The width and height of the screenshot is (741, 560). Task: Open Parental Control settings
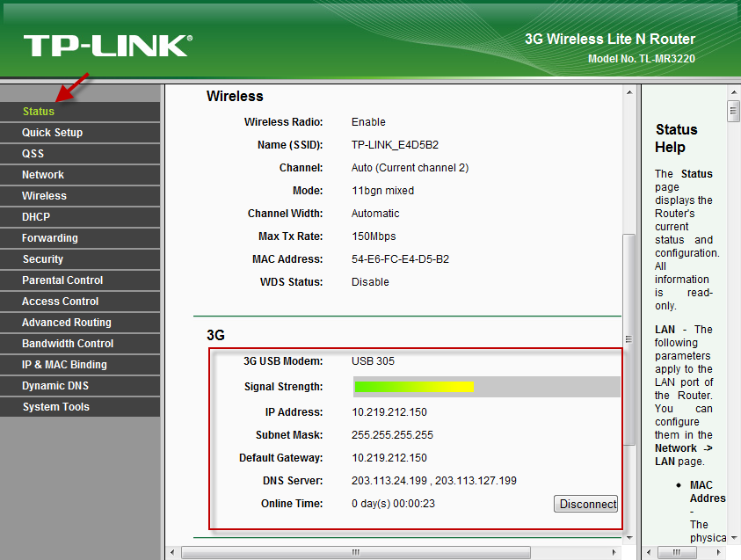(80, 280)
